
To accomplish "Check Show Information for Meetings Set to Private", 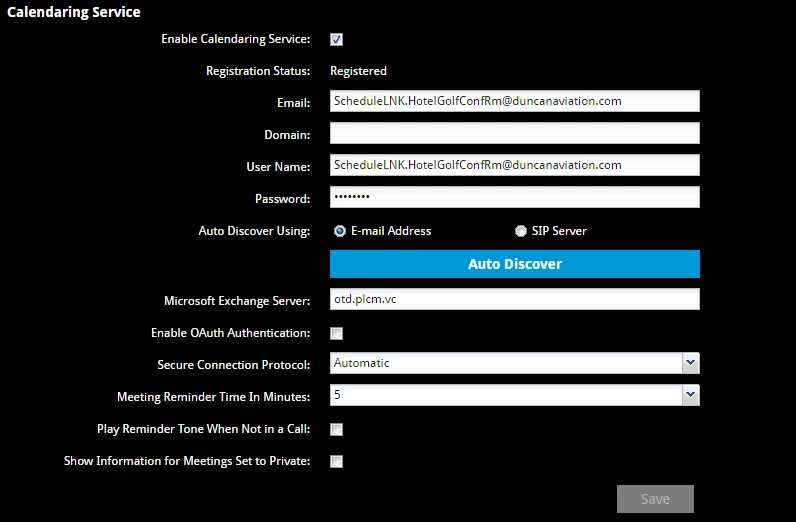I will (336, 461).
